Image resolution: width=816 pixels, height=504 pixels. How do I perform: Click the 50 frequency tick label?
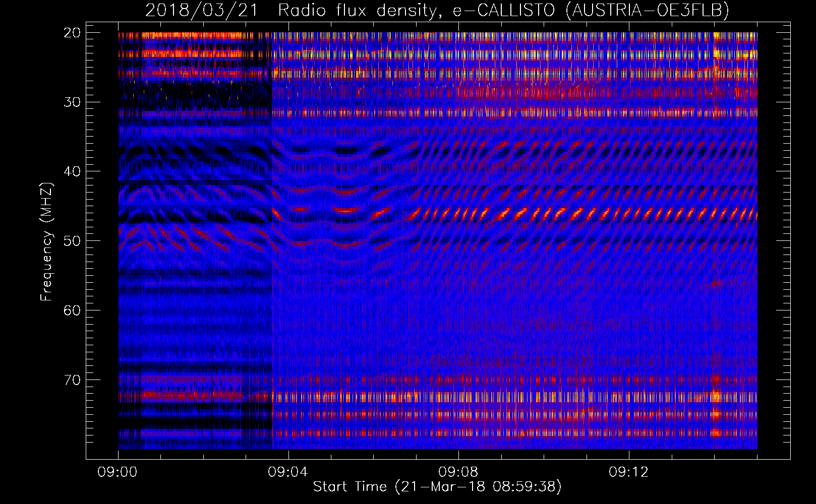pos(73,241)
